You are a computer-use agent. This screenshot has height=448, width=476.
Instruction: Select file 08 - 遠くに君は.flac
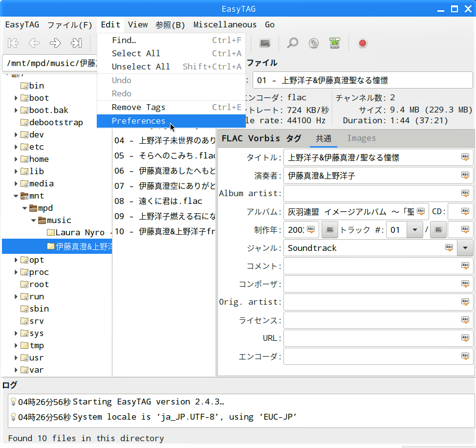click(x=158, y=201)
